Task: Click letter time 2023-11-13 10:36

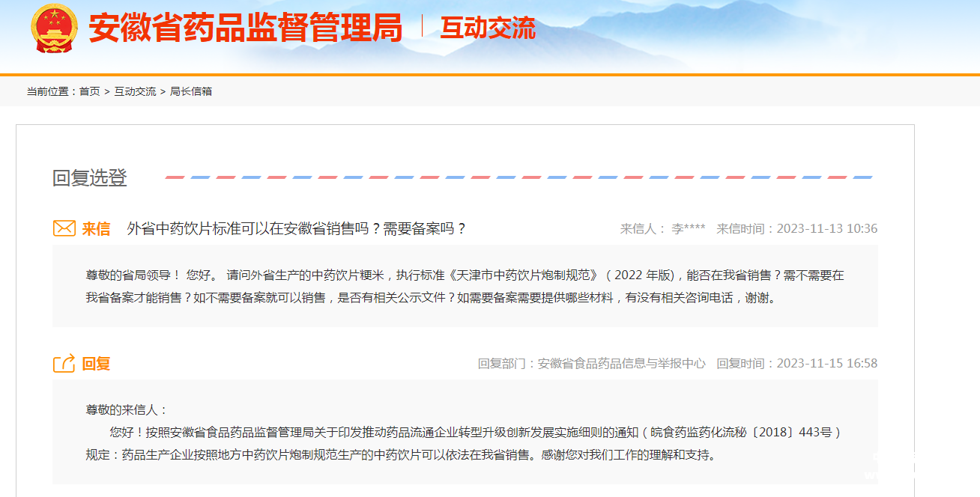Action: click(x=827, y=228)
